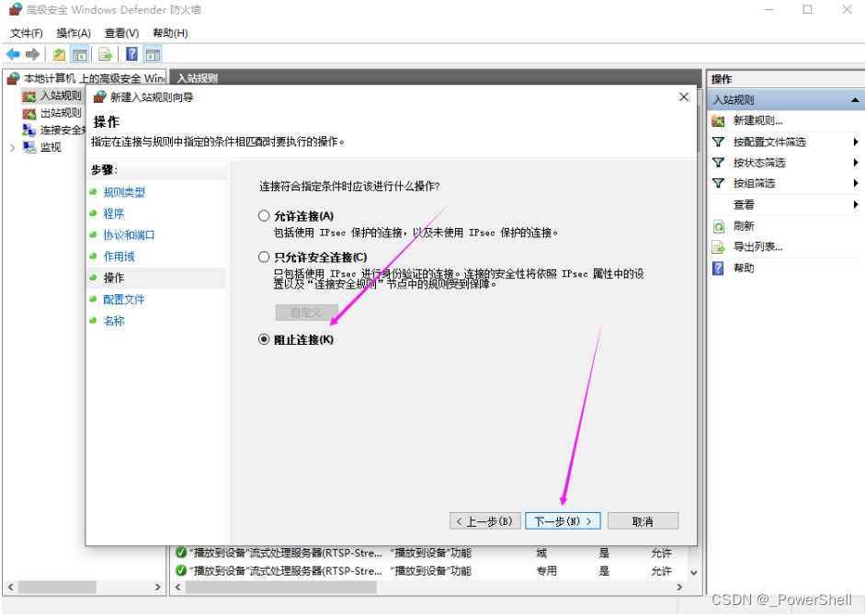Click green check icon of RTSP-Stre… 专用 rule

pyautogui.click(x=180, y=570)
